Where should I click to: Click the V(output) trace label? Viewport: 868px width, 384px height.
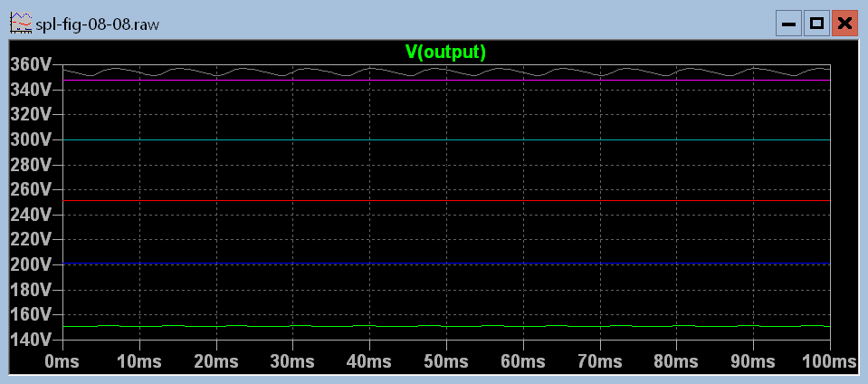(445, 51)
